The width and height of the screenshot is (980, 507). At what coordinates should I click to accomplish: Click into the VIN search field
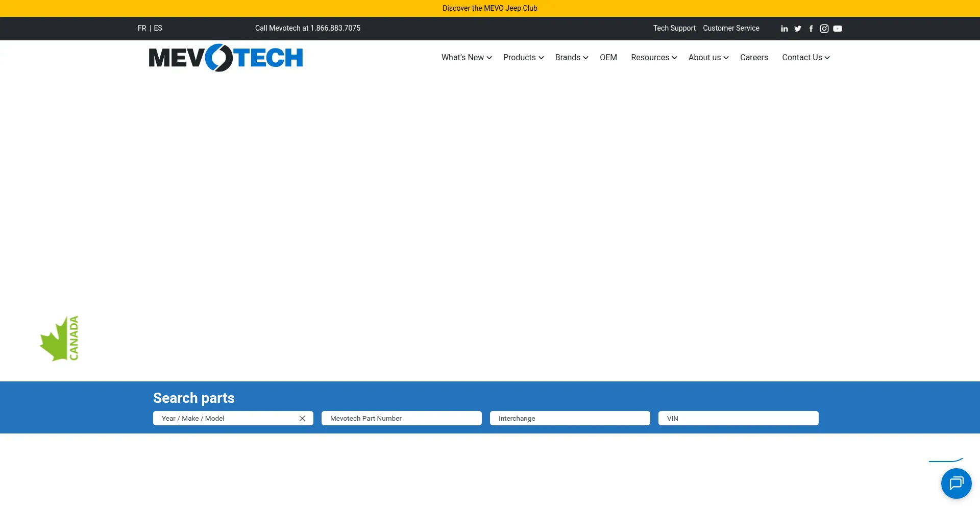(738, 418)
